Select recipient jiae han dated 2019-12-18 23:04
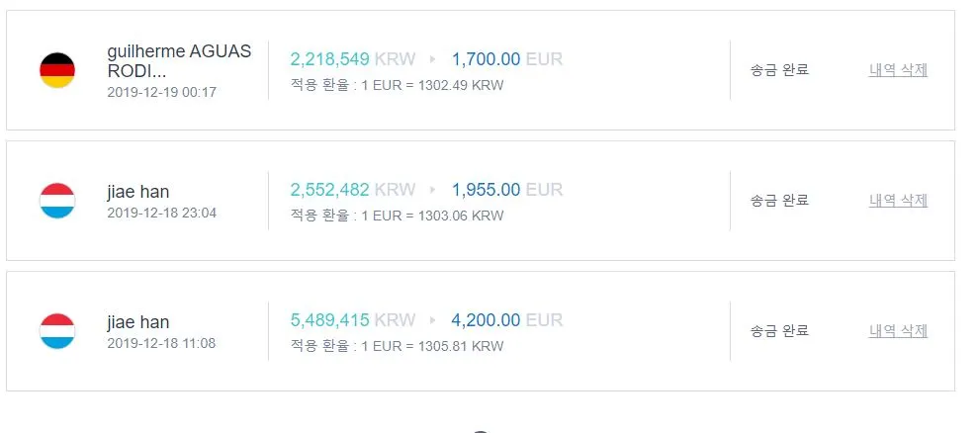Image resolution: width=980 pixels, height=433 pixels. pos(137,192)
